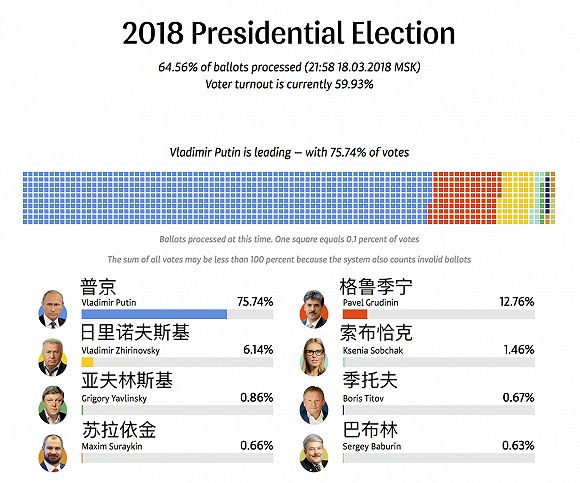
Task: Click Vladimir Zhirinovsky's portrait photo
Action: coord(53,357)
